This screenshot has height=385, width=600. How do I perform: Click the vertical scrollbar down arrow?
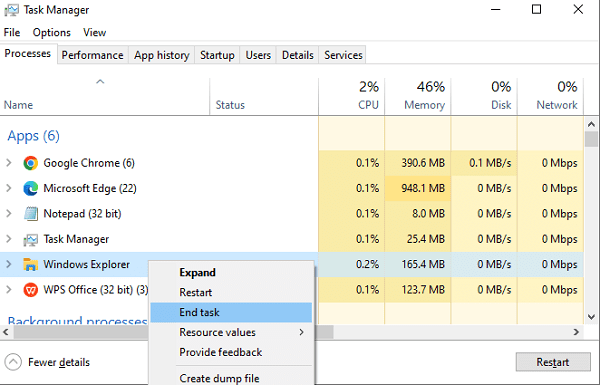point(591,317)
